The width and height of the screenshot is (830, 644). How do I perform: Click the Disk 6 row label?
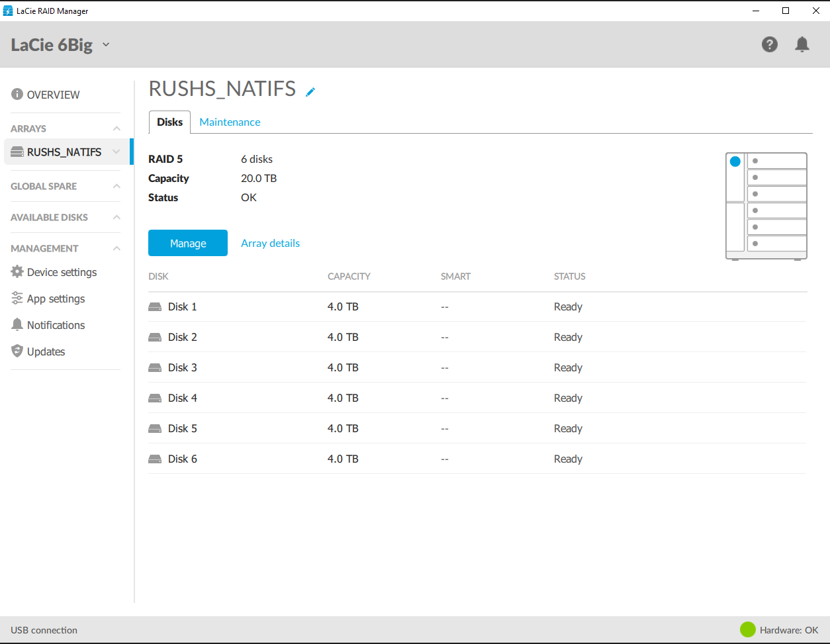click(x=182, y=459)
